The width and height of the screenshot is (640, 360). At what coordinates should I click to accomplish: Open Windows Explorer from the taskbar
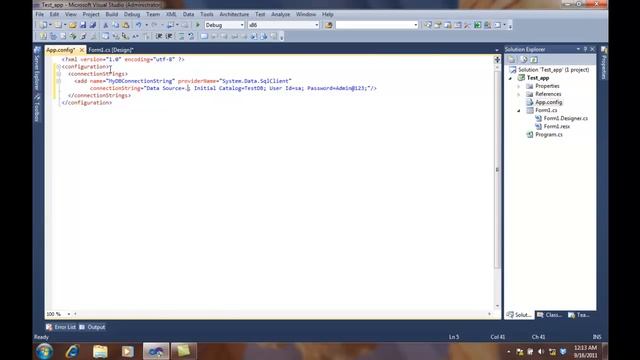pyautogui.click(x=100, y=351)
